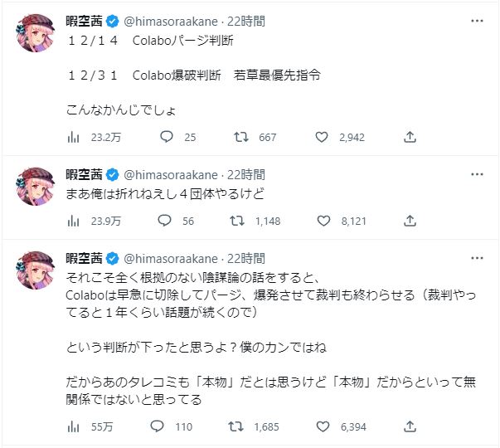View analytics of tweet with 23.2万 views
The width and height of the screenshot is (500, 448).
tap(73, 137)
